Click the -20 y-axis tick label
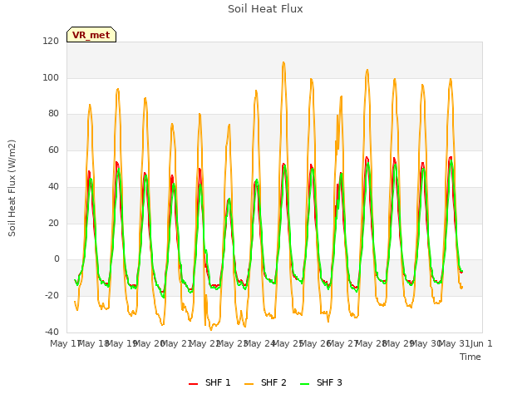Screen dimensions: 532x399 52,296
